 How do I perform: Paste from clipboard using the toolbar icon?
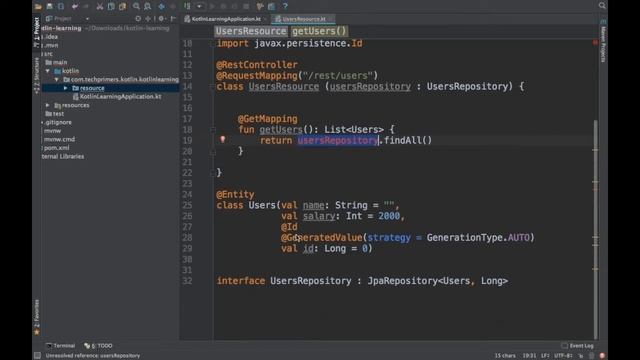(x=122, y=6)
